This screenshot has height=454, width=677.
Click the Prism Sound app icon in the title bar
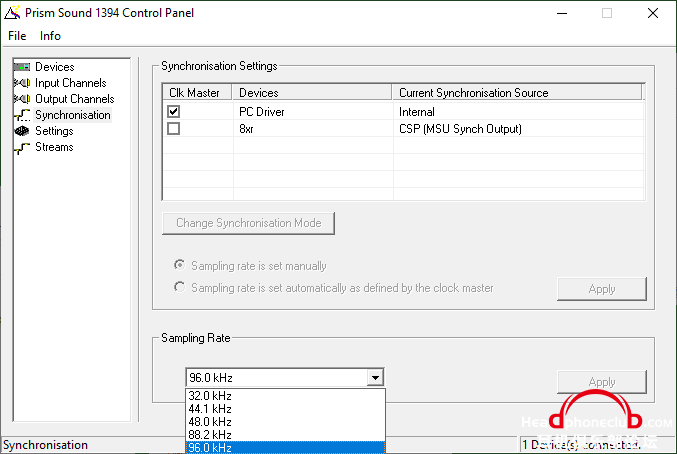12,13
